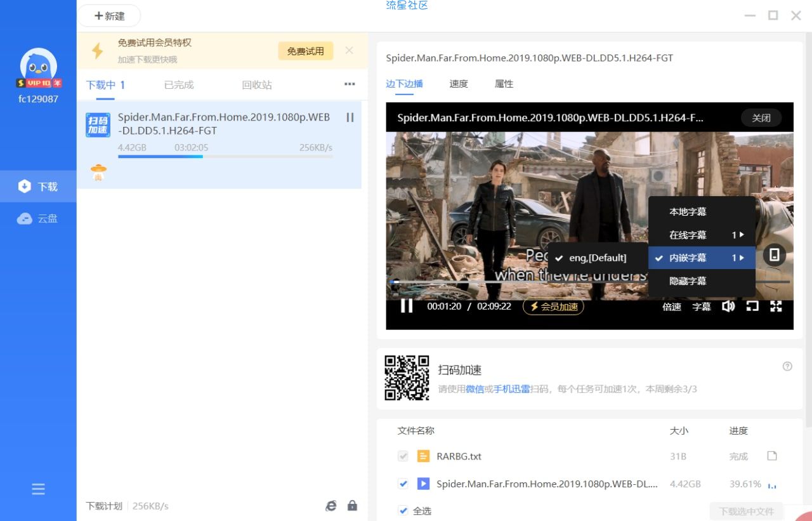The image size is (812, 521).
Task: Choose 本地字幕 local subtitle option
Action: (702, 212)
